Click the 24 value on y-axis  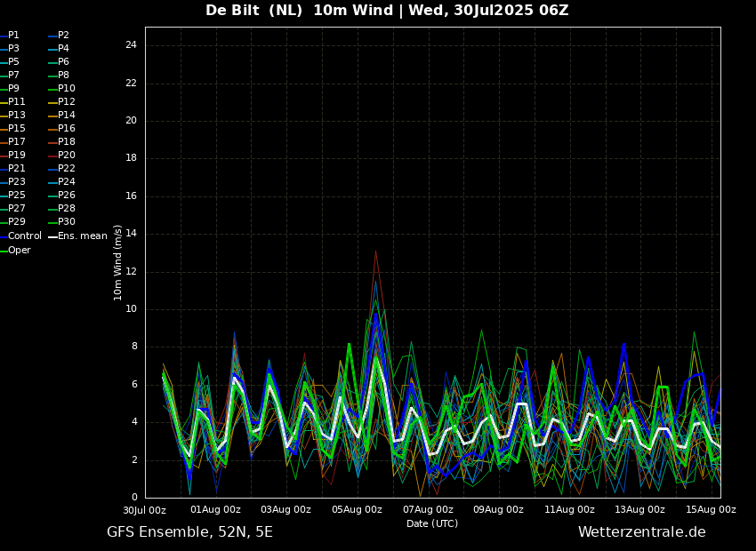coord(131,45)
